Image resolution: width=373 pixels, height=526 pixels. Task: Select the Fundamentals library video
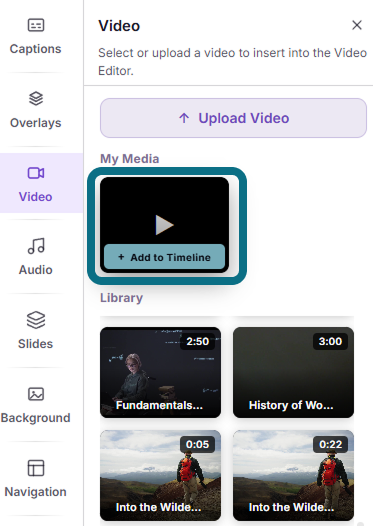(160, 372)
